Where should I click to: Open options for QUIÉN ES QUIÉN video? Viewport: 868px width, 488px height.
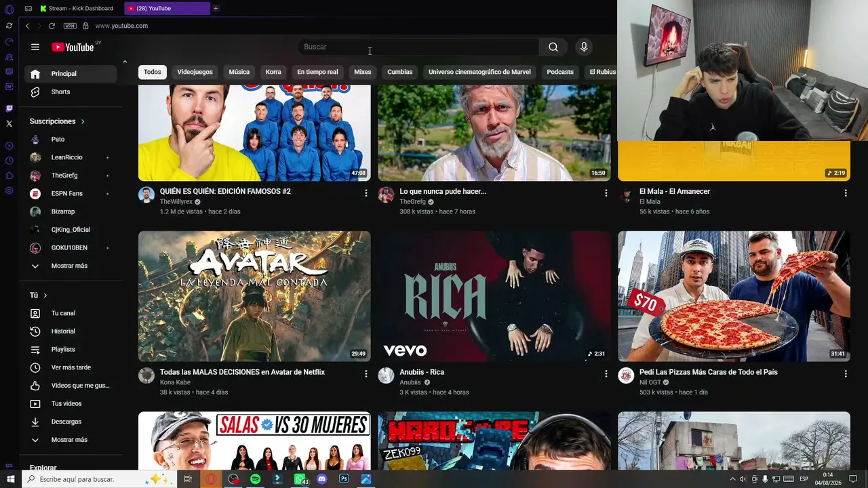(x=366, y=193)
